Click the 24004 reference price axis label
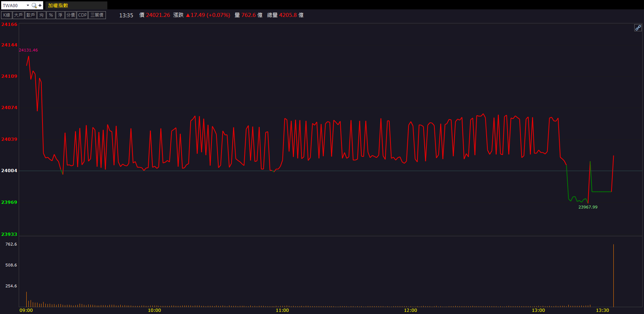The height and width of the screenshot is (314, 644). (9, 171)
